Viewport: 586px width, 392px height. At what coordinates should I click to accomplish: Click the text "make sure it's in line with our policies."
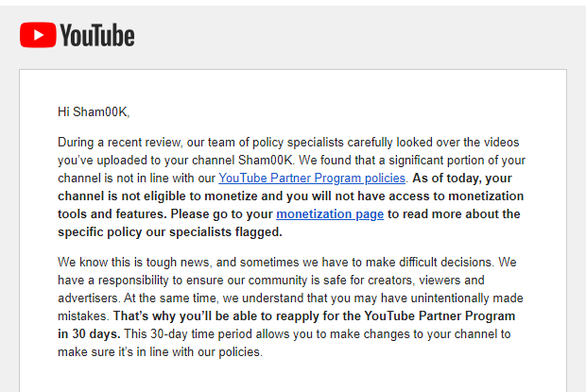[x=160, y=351]
